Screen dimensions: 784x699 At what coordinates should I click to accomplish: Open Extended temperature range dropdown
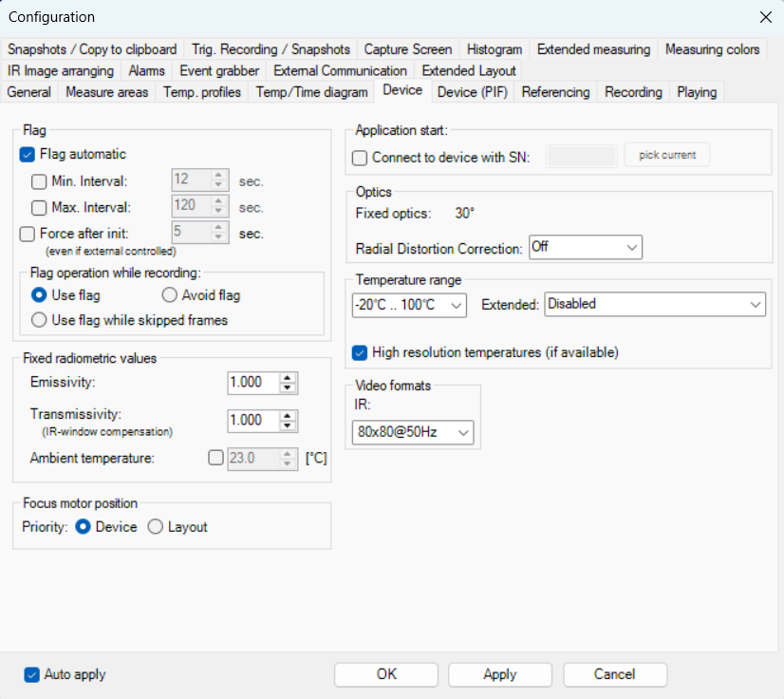pos(655,304)
